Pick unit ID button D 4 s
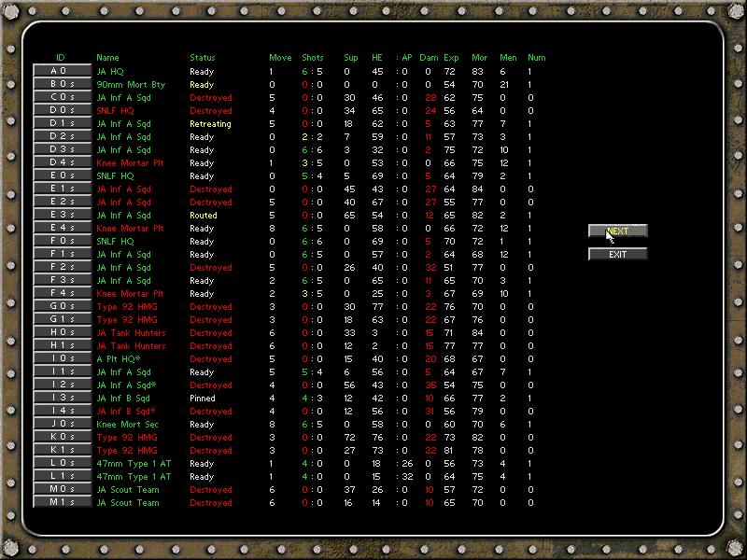 (x=63, y=162)
